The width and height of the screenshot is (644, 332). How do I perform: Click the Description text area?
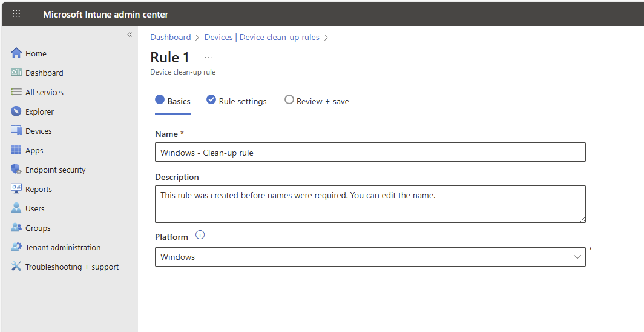click(370, 204)
